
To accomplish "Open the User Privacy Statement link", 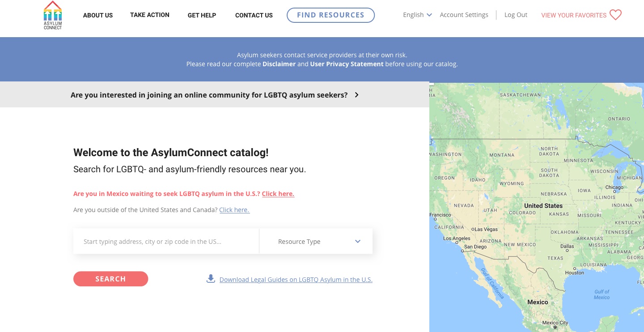I will pos(347,64).
